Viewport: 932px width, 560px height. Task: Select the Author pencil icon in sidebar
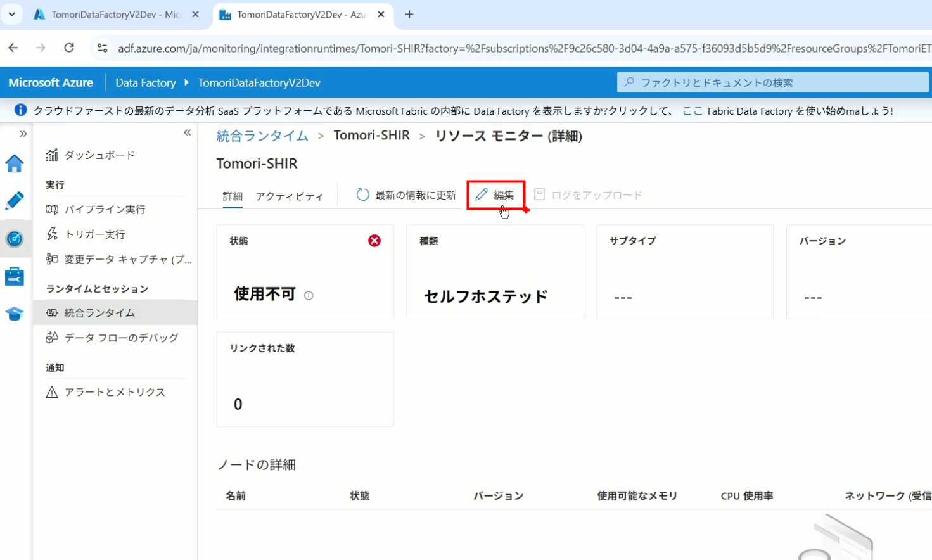tap(15, 201)
